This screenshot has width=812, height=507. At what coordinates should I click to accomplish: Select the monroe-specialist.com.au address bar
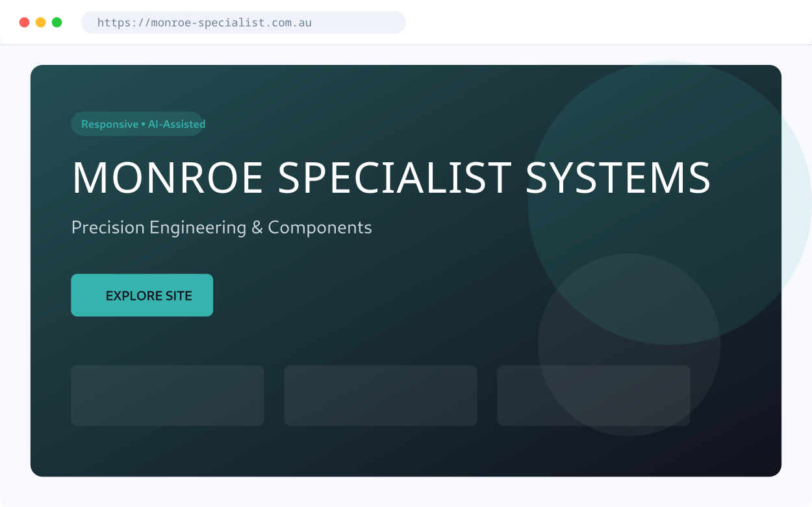[244, 22]
